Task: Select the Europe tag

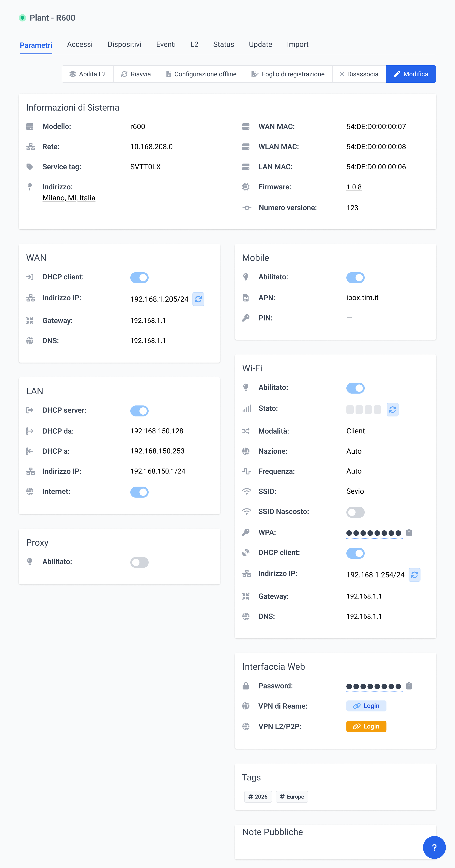Action: click(292, 797)
